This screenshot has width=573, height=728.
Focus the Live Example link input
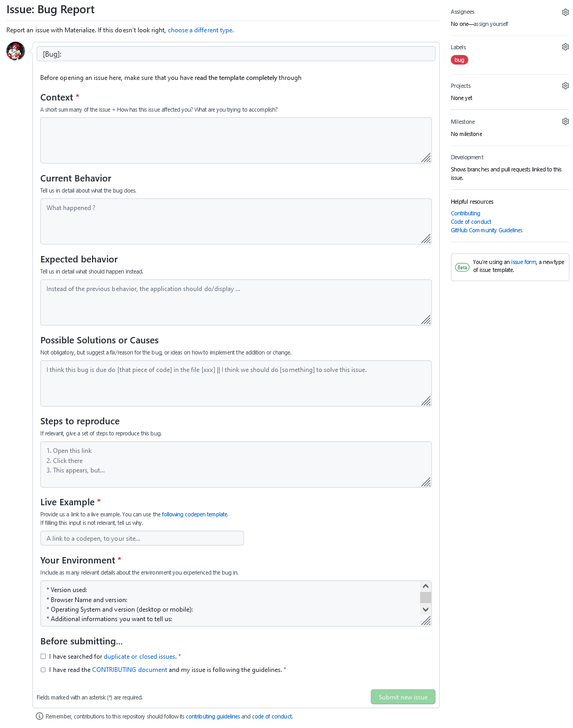(142, 538)
